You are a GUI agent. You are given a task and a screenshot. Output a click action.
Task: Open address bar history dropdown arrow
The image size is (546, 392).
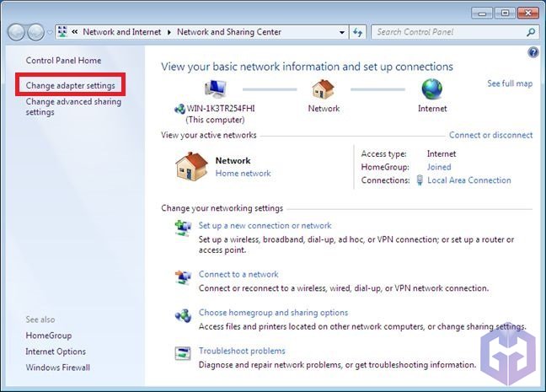point(342,32)
